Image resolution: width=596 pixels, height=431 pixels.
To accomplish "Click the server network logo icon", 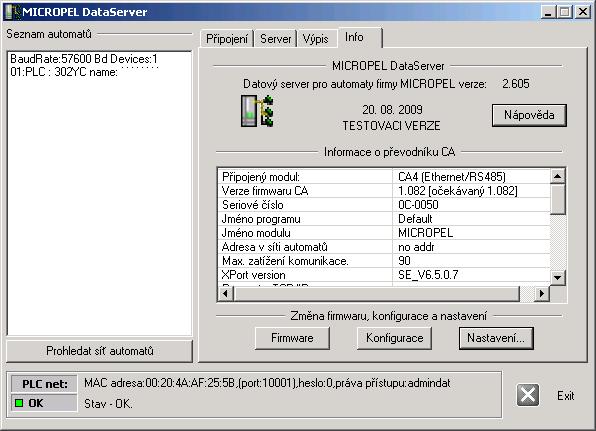I will click(x=257, y=111).
